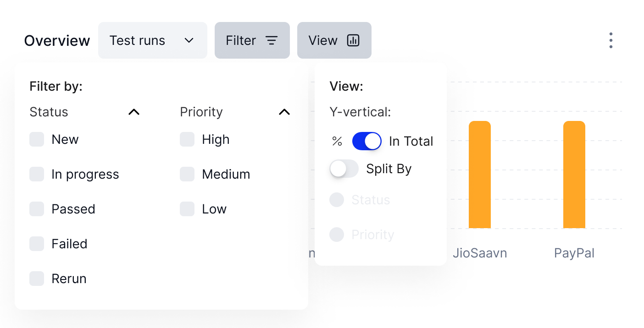The width and height of the screenshot is (644, 328).
Task: Select the Priority radio option
Action: click(337, 235)
